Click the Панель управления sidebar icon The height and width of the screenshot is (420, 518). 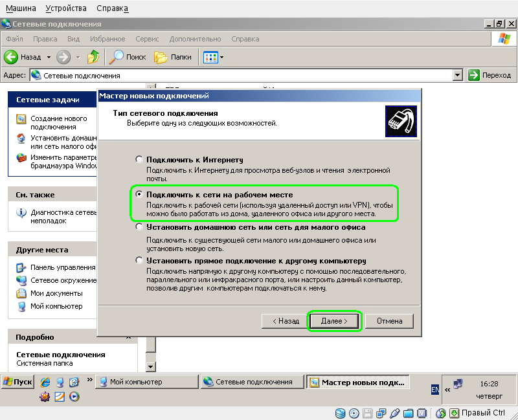21,267
